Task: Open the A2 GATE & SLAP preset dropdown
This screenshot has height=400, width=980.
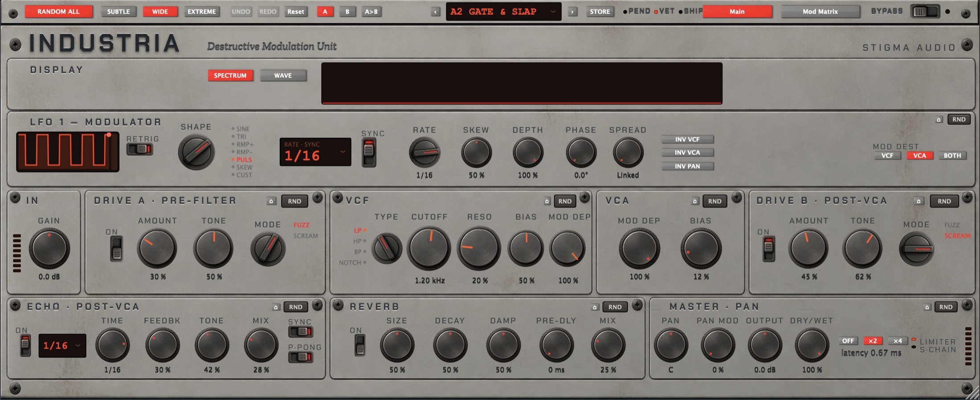Action: tap(503, 12)
